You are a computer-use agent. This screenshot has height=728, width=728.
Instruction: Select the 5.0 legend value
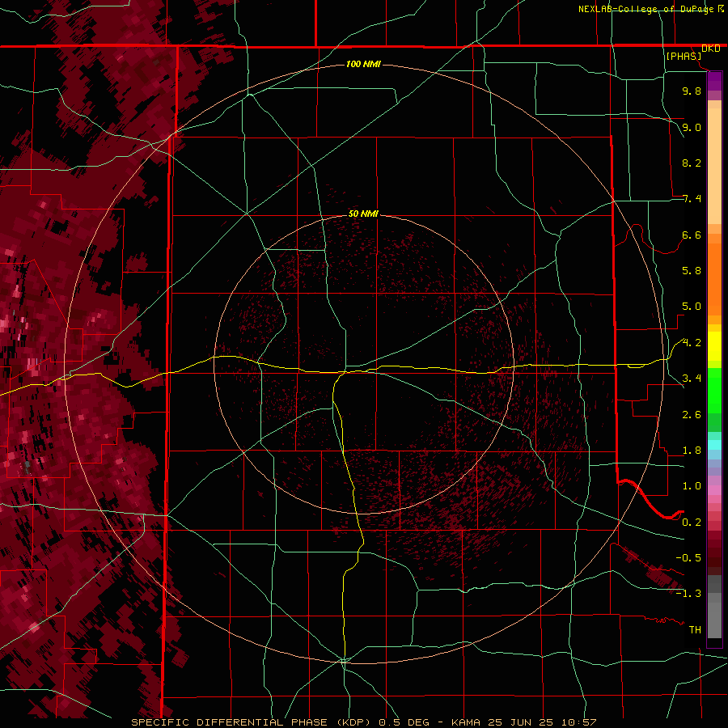692,307
